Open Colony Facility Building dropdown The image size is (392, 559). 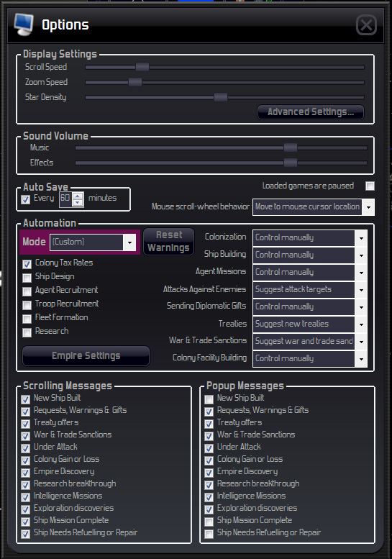(x=310, y=359)
